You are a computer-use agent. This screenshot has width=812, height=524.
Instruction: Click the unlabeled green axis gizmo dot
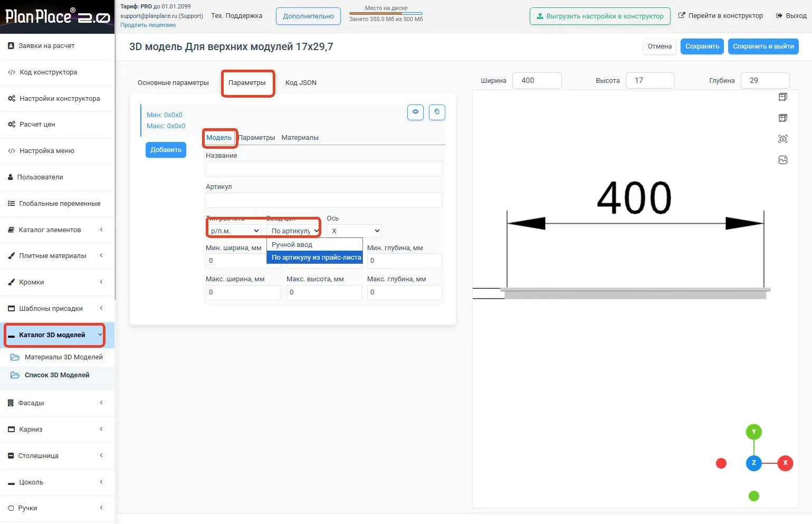pos(754,496)
